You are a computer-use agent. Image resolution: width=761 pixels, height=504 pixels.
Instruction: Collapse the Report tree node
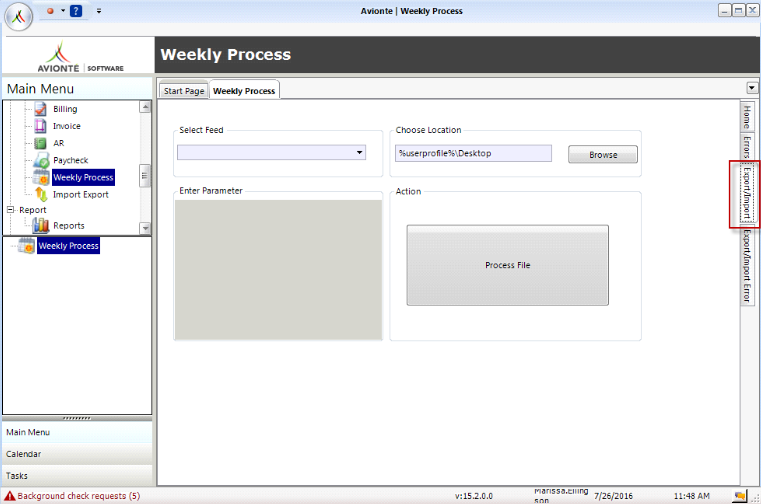11,210
